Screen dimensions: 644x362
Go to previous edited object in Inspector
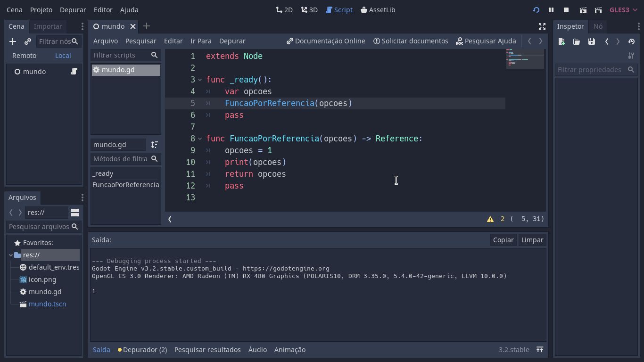607,41
